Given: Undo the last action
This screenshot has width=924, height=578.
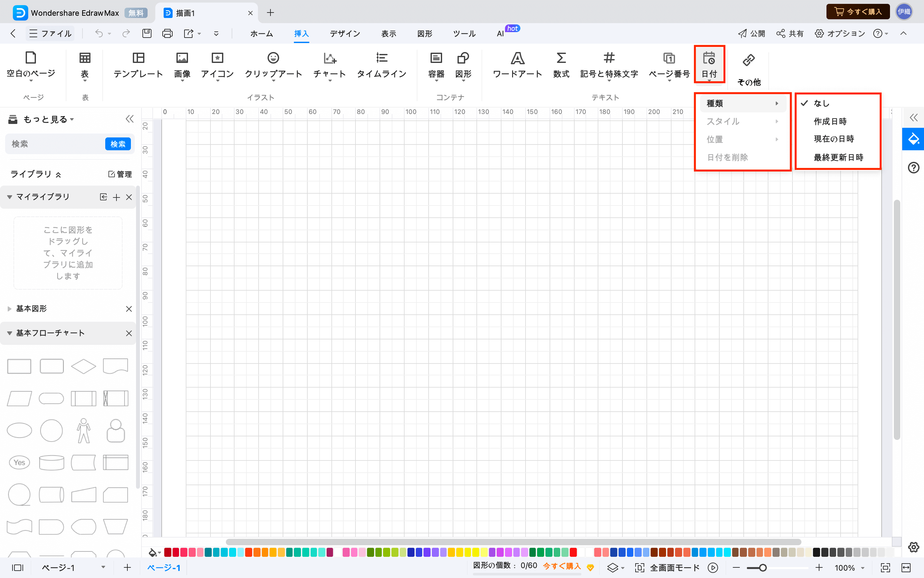Looking at the screenshot, I should point(99,34).
